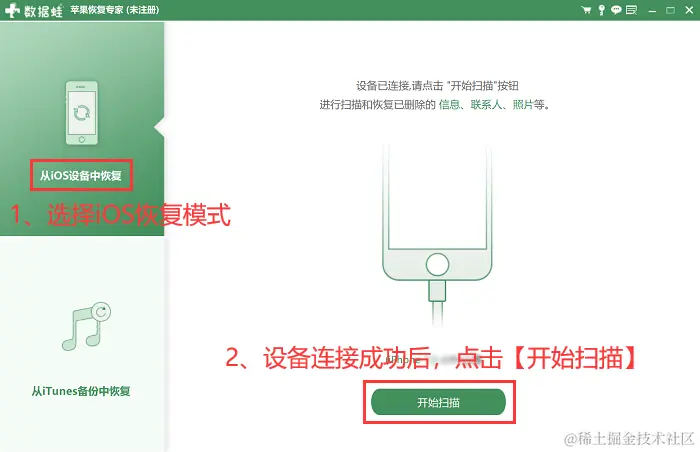Maximize the application window

pyautogui.click(x=670, y=10)
